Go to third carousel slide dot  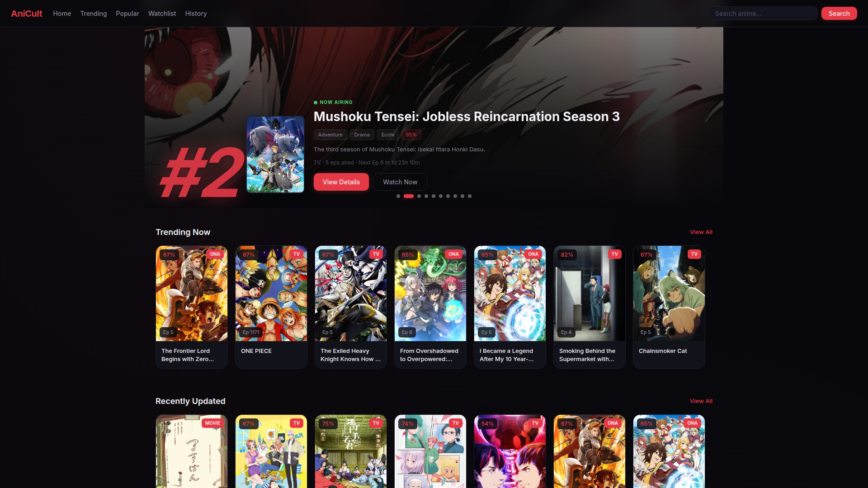[419, 196]
